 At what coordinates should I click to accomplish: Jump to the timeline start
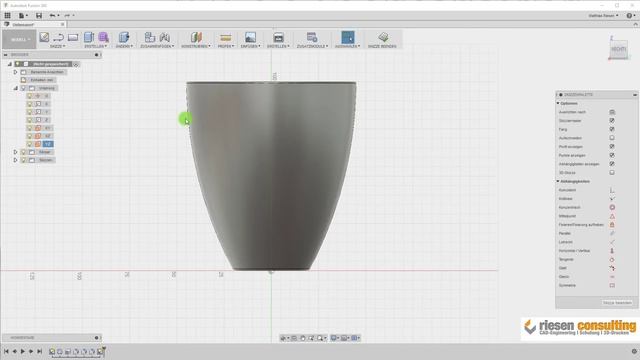(6, 351)
